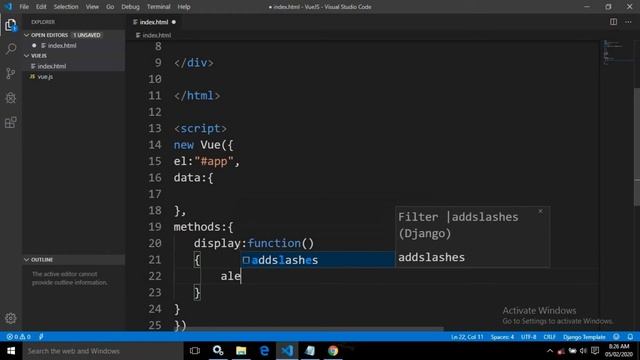Click the Split Editor icon
Viewport: 640px width, 360px height.
coord(613,22)
